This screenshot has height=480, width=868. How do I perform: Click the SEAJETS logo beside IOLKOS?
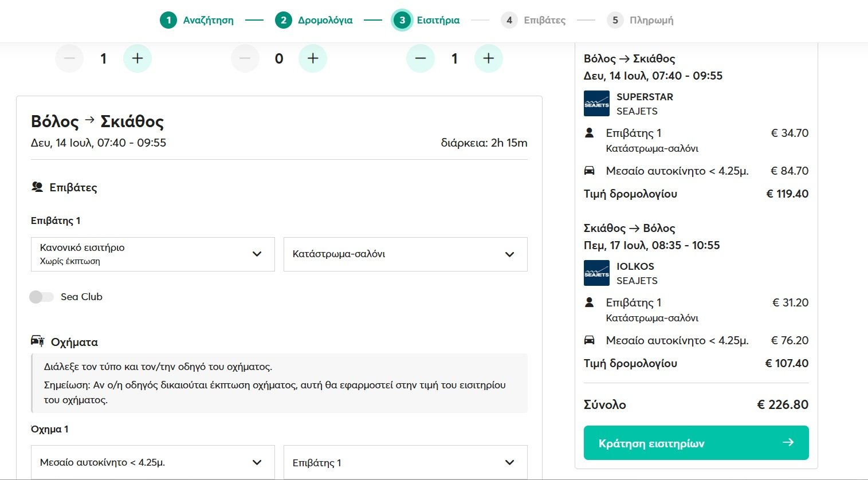tap(596, 273)
